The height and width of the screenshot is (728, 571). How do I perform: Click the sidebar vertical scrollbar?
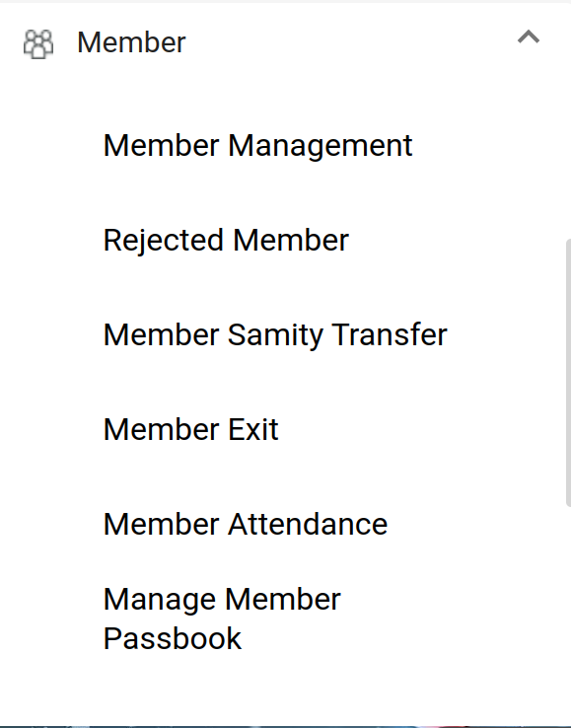[568, 373]
